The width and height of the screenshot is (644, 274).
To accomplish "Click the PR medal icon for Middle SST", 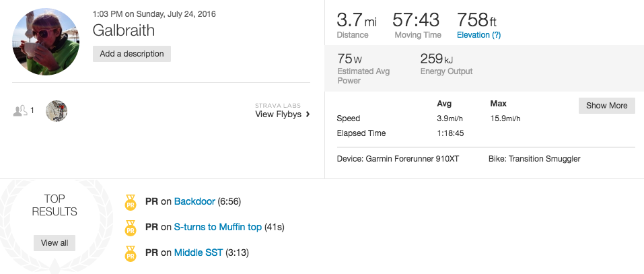I will 130,253.
